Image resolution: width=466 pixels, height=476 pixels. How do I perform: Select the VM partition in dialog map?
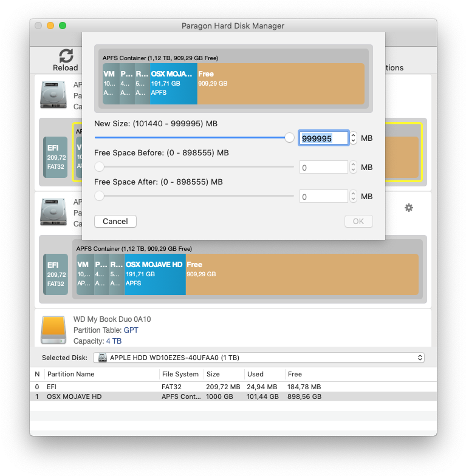(111, 84)
